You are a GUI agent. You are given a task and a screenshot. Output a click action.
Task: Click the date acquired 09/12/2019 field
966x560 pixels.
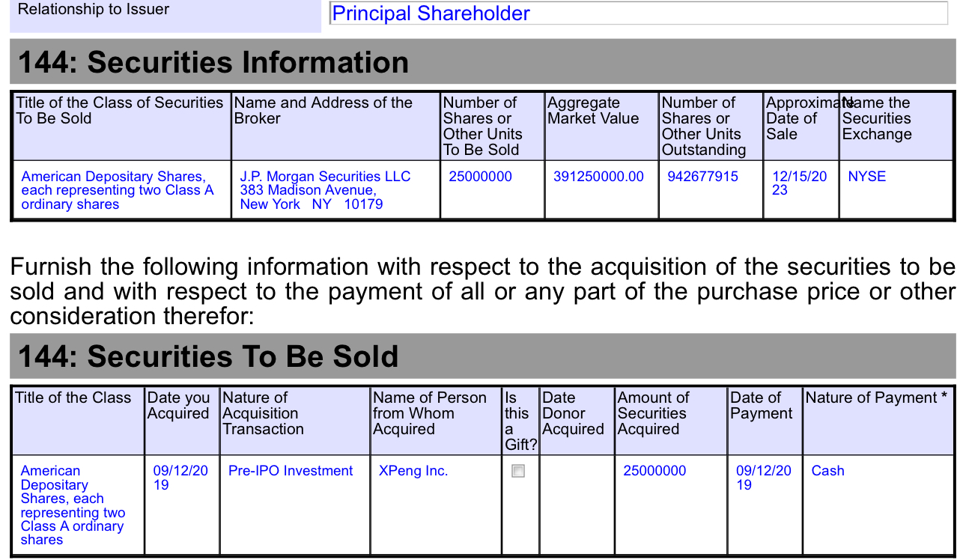(x=180, y=478)
